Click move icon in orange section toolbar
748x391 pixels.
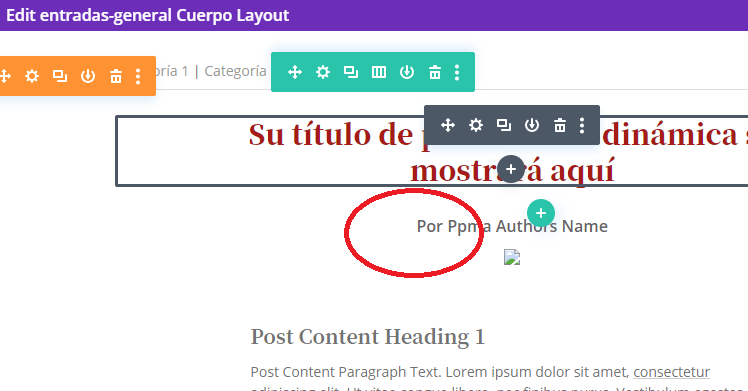point(5,76)
